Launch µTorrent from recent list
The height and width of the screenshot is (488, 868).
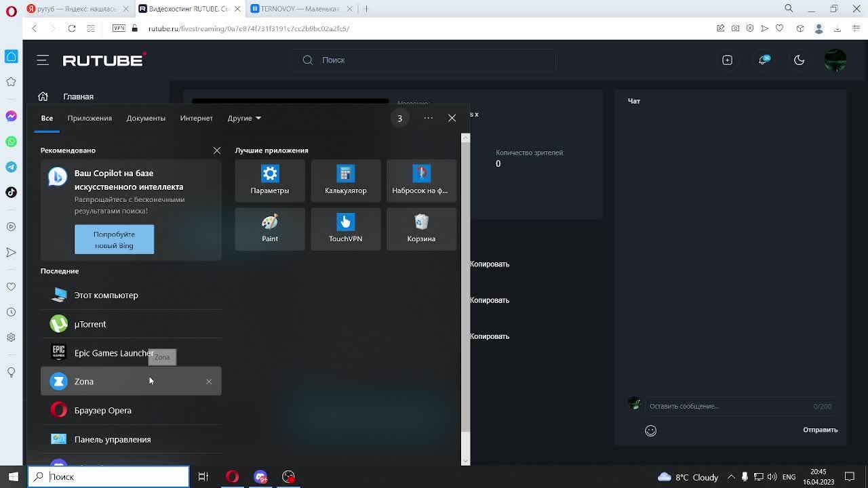pyautogui.click(x=131, y=324)
